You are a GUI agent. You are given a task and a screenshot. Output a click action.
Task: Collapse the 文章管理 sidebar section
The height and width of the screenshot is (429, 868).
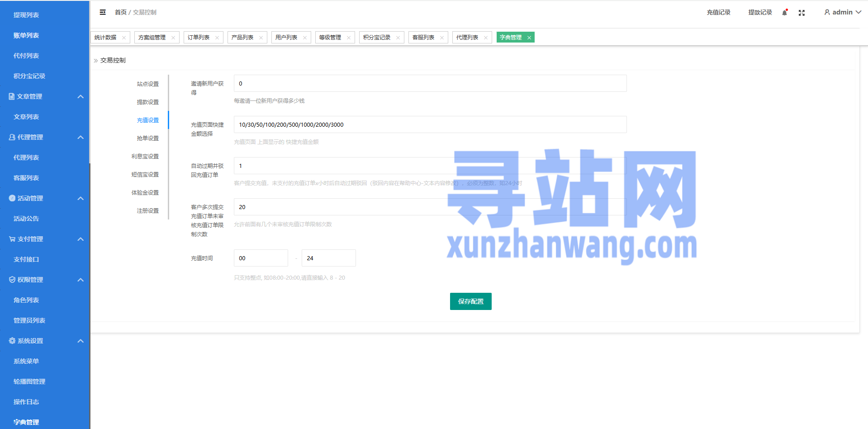tap(81, 96)
